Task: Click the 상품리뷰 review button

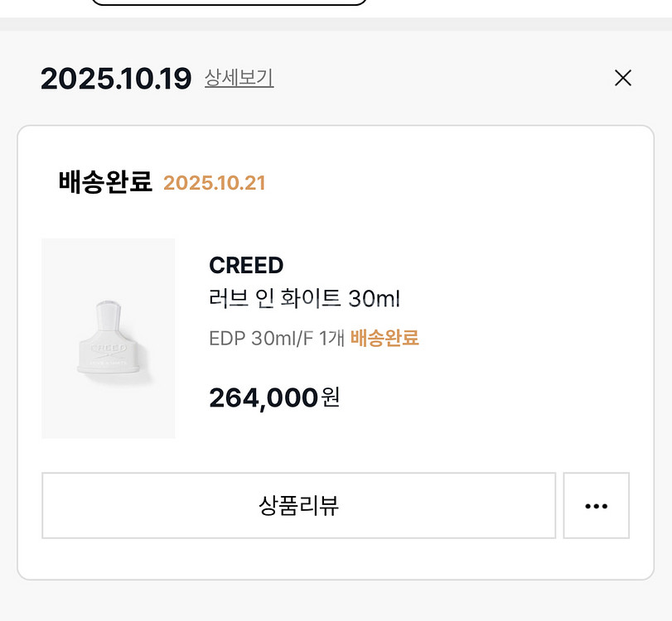Action: [298, 505]
